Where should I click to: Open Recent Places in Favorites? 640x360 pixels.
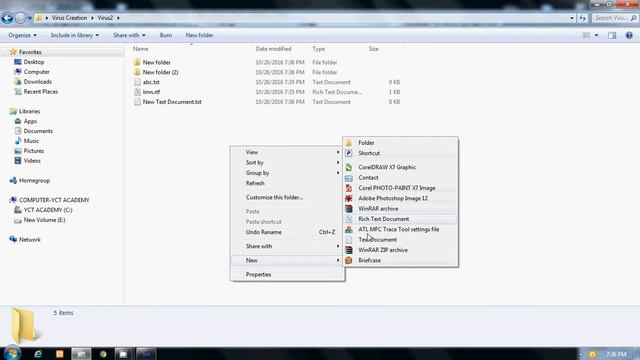[x=40, y=91]
